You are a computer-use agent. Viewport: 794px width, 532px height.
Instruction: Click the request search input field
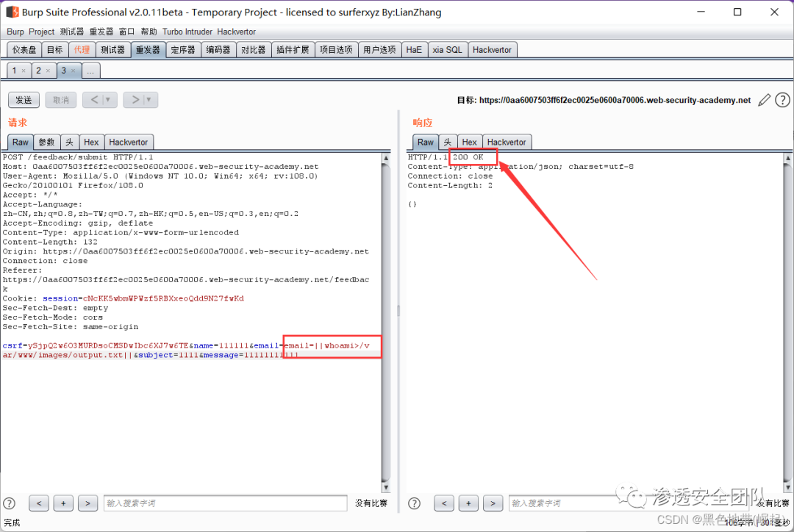(226, 503)
